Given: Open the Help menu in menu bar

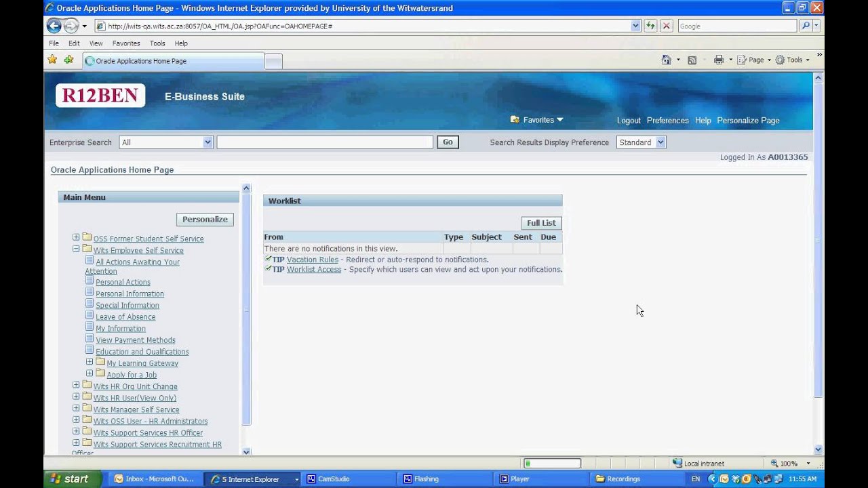Looking at the screenshot, I should 181,43.
